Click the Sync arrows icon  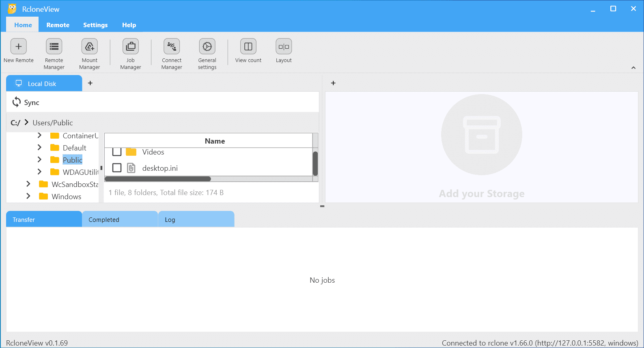(x=16, y=102)
